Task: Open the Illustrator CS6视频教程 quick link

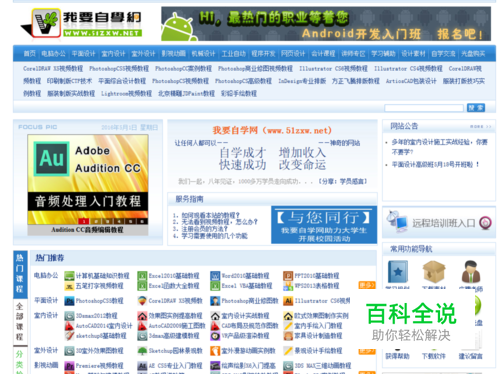Action: click(x=333, y=68)
